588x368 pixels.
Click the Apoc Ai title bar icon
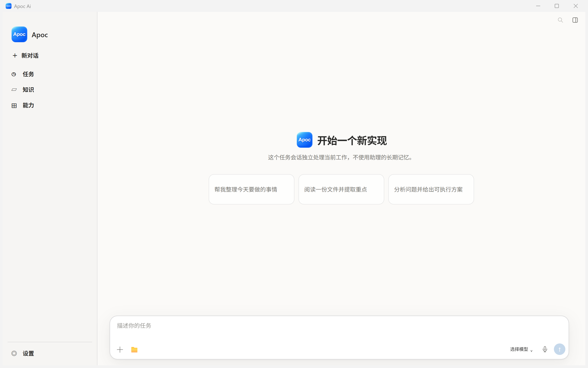tap(9, 6)
